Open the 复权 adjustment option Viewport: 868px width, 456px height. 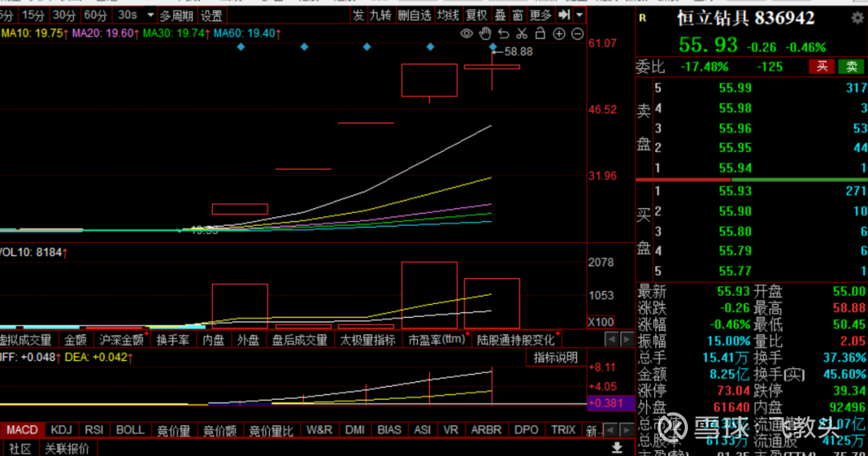[x=477, y=15]
